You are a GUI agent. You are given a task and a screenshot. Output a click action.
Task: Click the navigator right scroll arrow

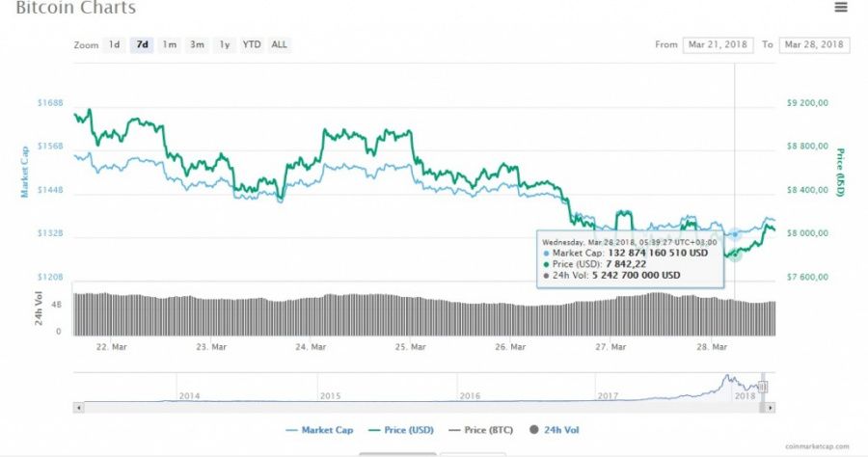[770, 408]
